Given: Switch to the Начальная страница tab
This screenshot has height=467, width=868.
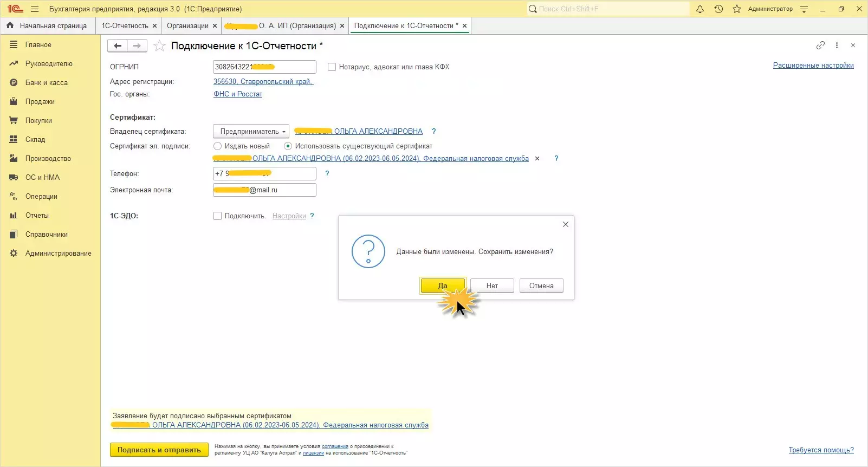Looking at the screenshot, I should [47, 25].
